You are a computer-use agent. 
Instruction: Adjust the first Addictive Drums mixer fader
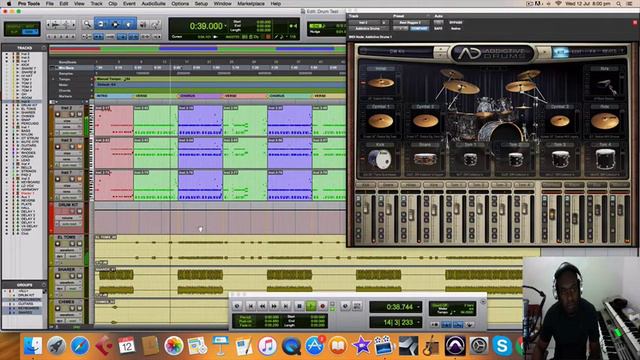(366, 208)
